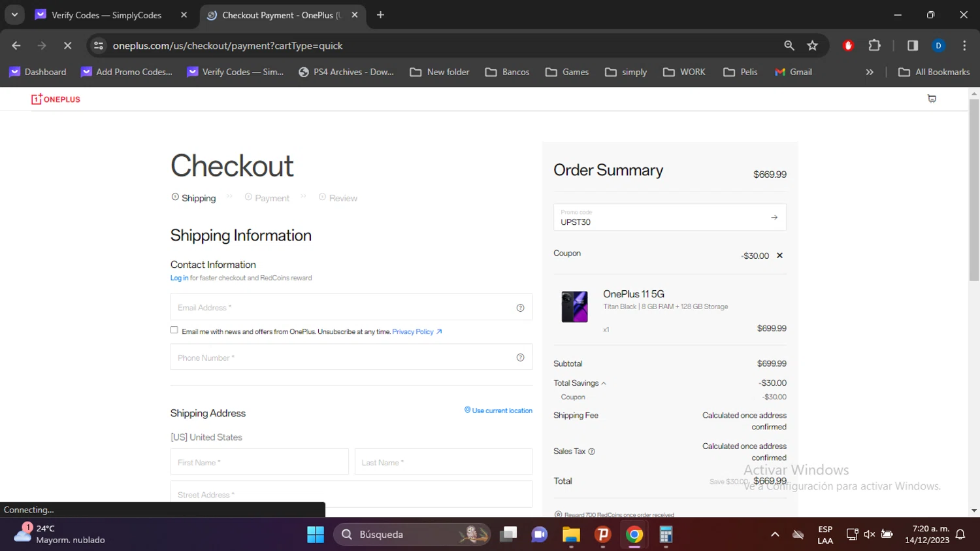The width and height of the screenshot is (980, 551).
Task: Open Task View on the taskbar
Action: click(x=508, y=535)
